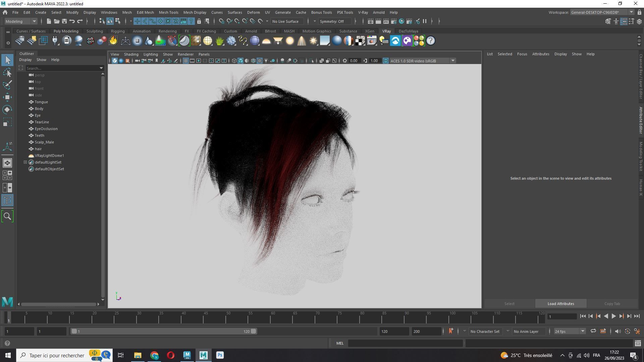644x362 pixels.
Task: Choose the Move tool in the toolbox
Action: point(7,97)
